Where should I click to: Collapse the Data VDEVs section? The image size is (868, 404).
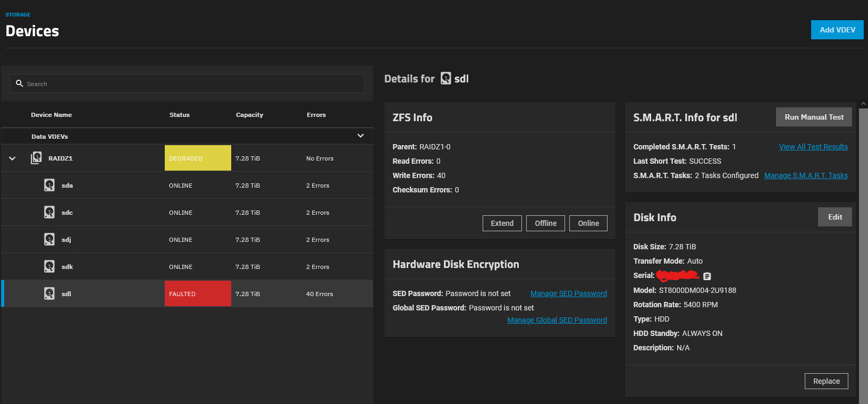[360, 136]
